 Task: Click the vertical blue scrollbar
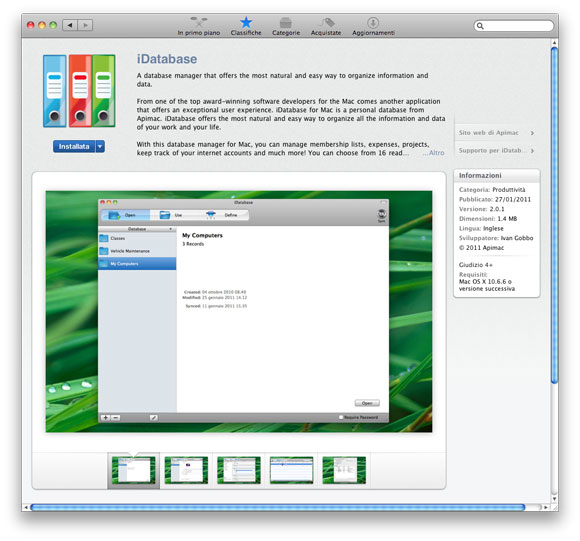554,215
